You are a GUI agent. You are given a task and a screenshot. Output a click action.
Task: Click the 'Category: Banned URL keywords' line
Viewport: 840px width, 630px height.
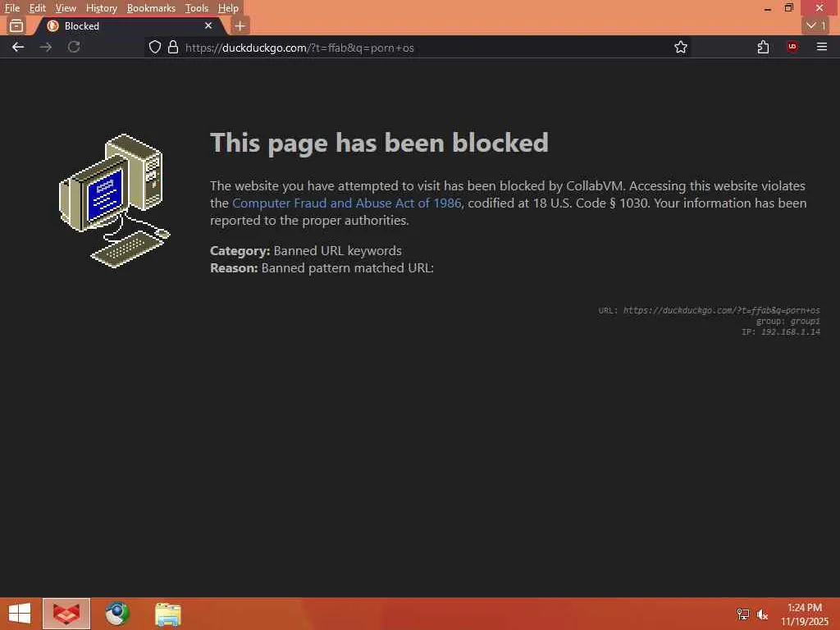coord(306,251)
